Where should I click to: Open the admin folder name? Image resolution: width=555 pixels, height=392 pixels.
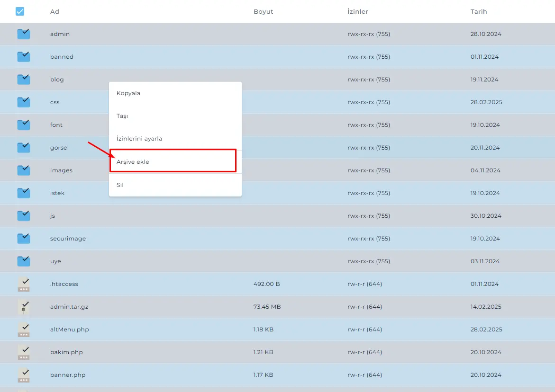pos(60,34)
